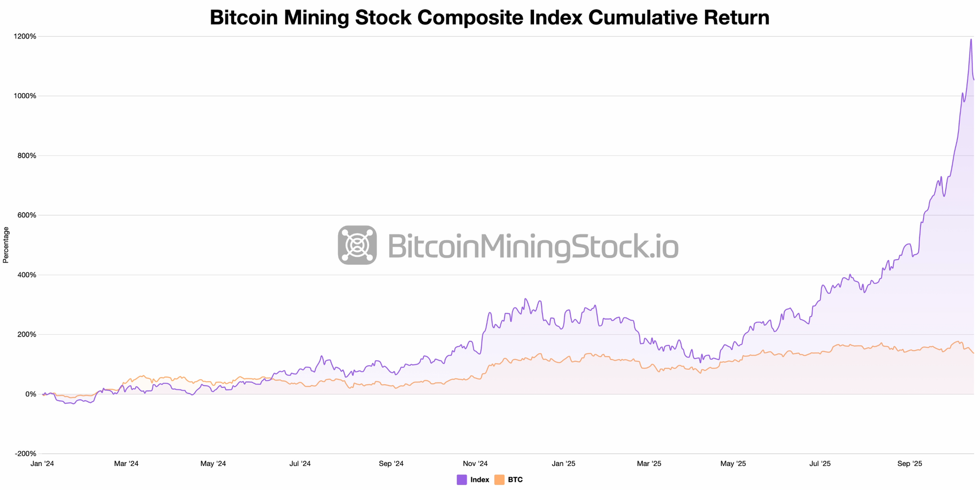Click the BitcoinMiningStock.io watermark text

(x=533, y=246)
